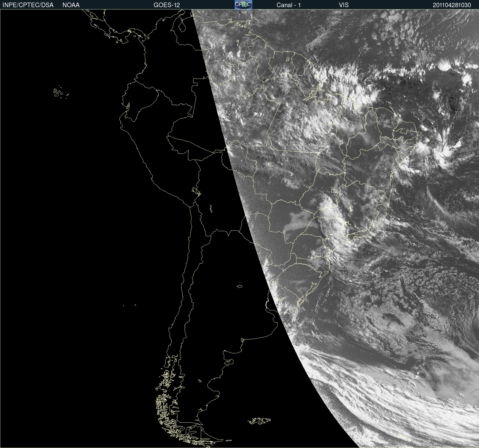
Task: Click the 'NOAA' label in header
Action: 71,5
